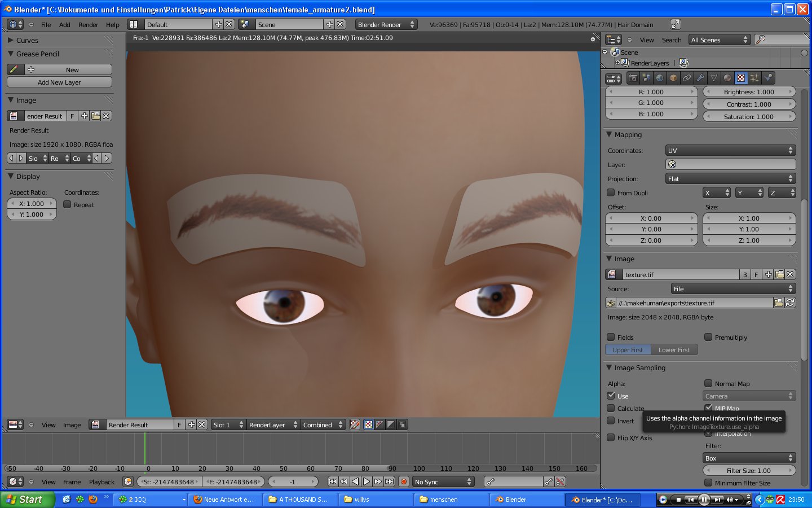Open the Texture properties checker icon
This screenshot has height=508, width=812.
click(741, 78)
